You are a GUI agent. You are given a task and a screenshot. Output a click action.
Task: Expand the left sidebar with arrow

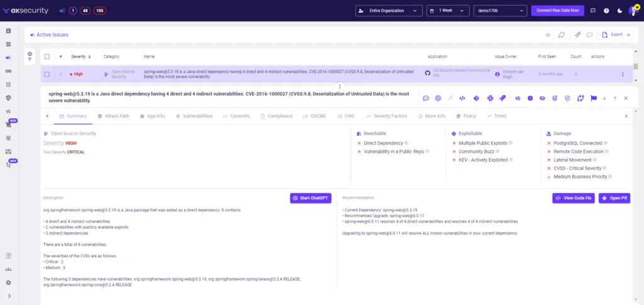[9, 296]
